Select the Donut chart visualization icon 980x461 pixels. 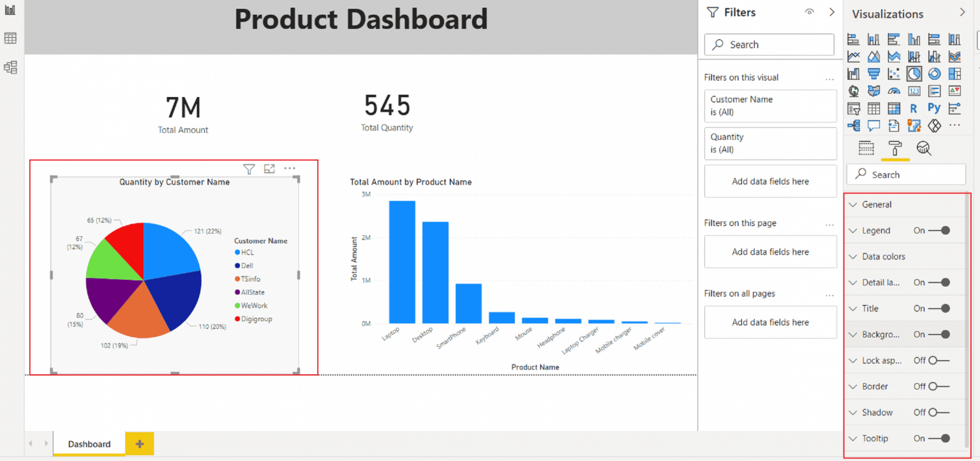(x=935, y=74)
